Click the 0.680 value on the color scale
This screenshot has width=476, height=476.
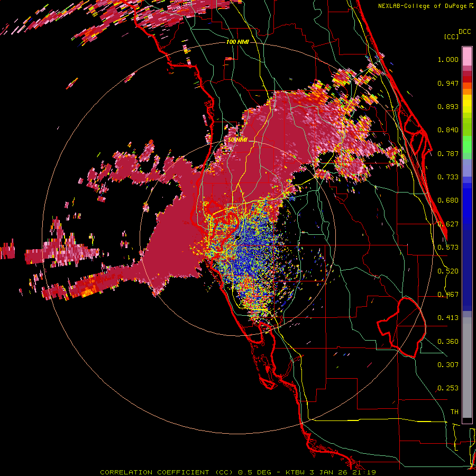coord(448,200)
